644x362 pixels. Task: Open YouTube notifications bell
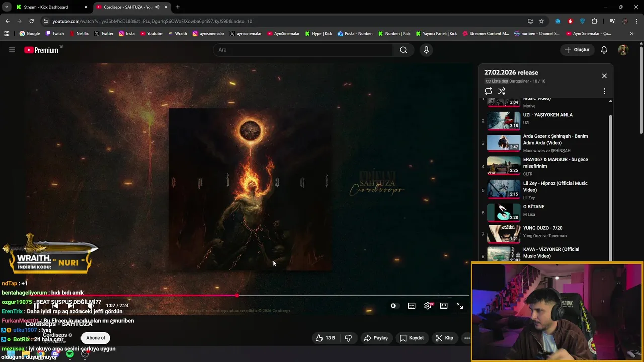coord(604,50)
